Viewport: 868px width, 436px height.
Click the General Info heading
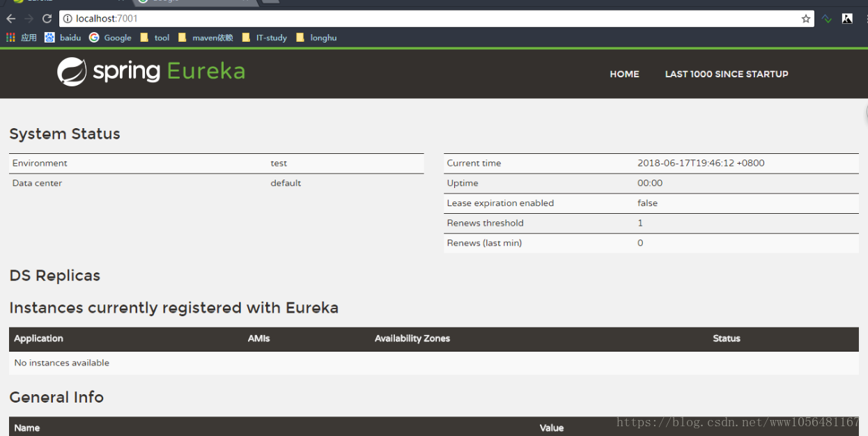56,397
